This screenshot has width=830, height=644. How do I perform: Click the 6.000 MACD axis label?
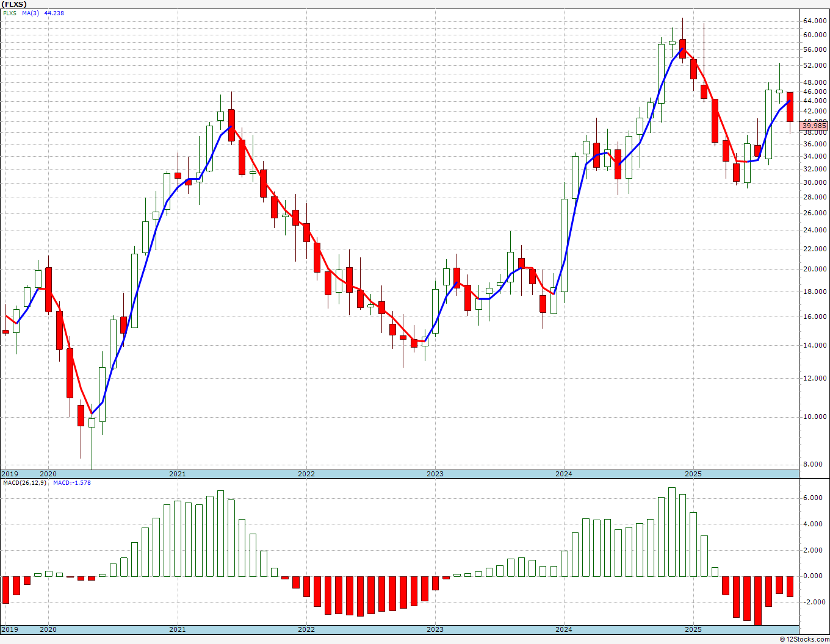[815, 498]
